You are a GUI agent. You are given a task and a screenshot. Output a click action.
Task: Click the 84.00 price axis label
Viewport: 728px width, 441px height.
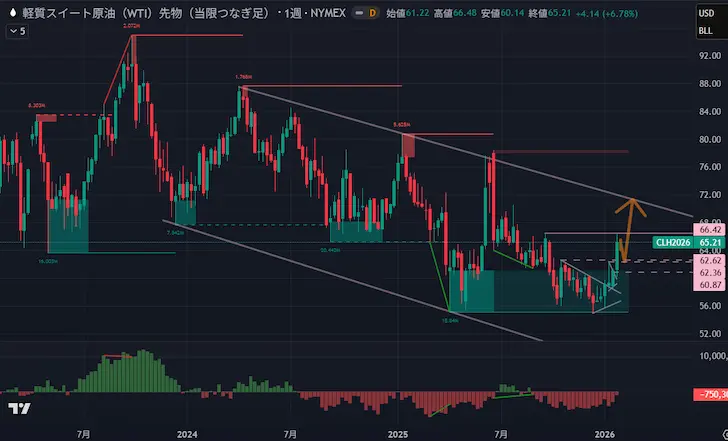(710, 111)
